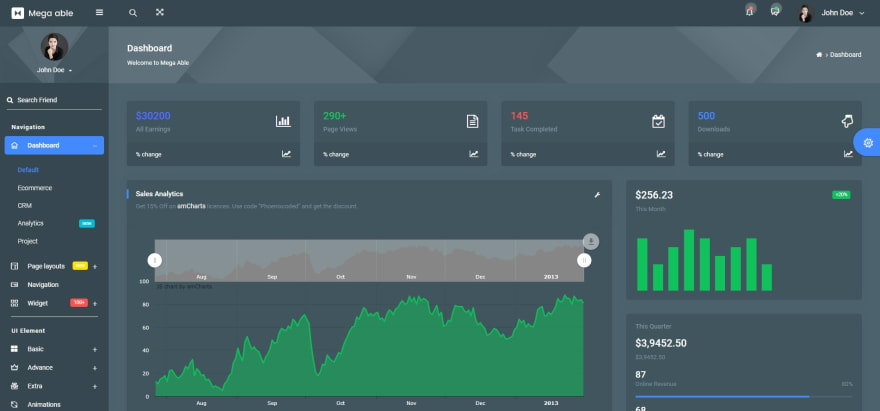Open the Analytics dashboard link
Viewport: 880px width, 411px height.
click(30, 223)
